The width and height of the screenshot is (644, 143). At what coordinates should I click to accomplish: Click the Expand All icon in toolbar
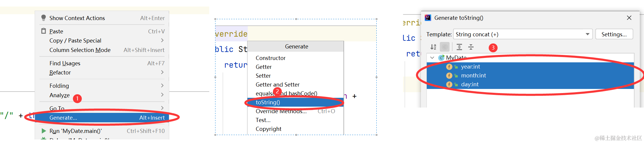[x=459, y=47]
